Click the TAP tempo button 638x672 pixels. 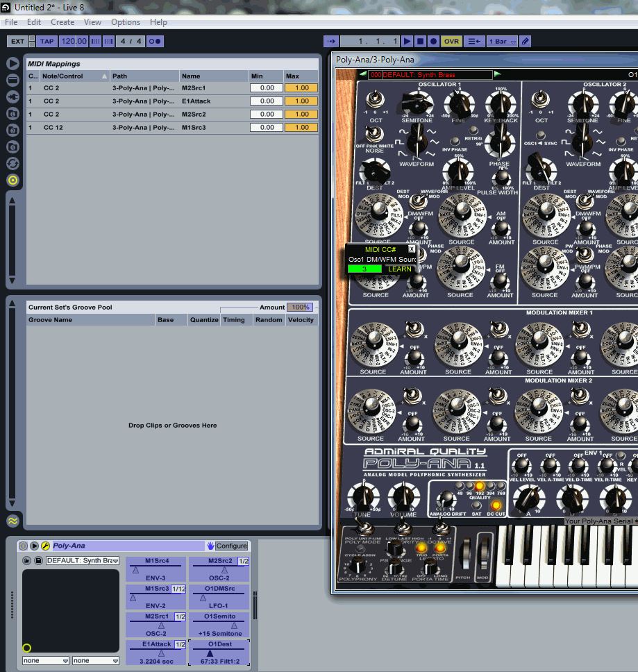point(47,41)
